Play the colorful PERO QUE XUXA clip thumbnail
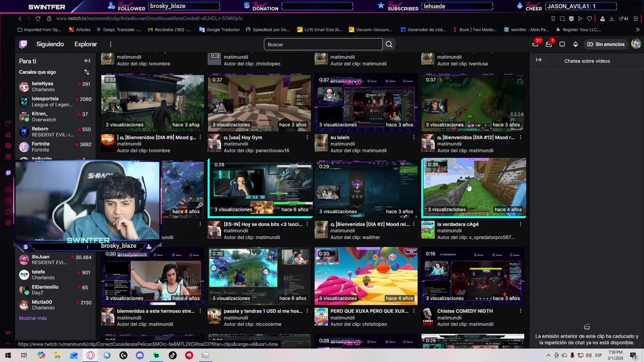Viewport: 644px width, 362px height. coord(366,276)
